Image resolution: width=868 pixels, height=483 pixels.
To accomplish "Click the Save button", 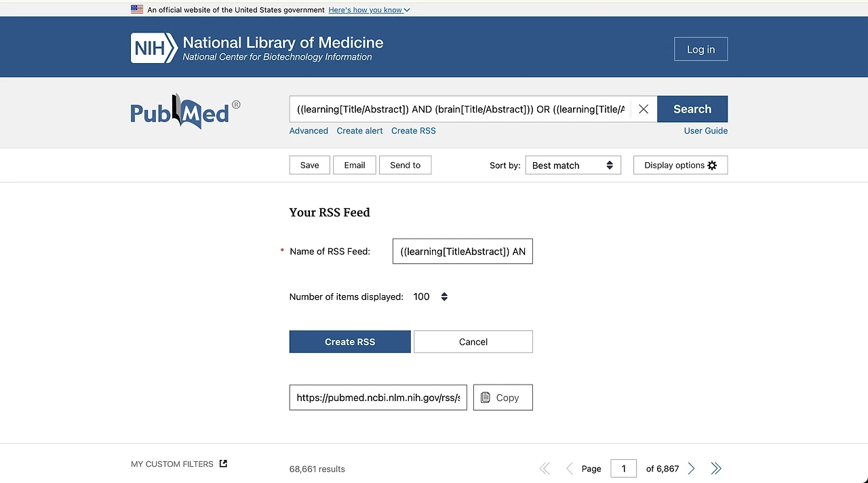I will click(x=309, y=166).
